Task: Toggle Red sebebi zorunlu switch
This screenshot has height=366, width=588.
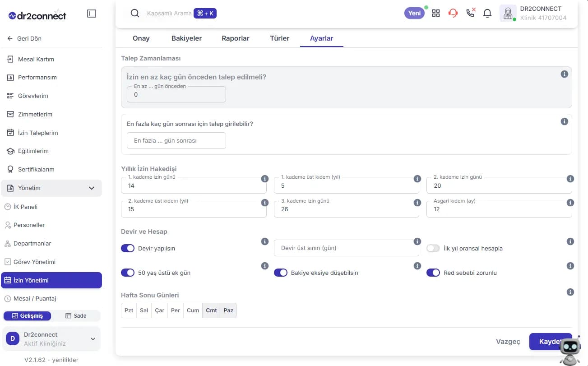Action: point(433,273)
